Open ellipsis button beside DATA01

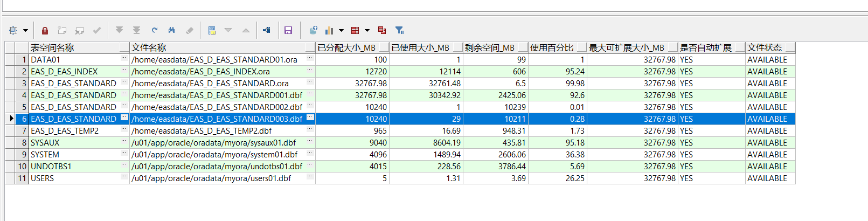[124, 58]
